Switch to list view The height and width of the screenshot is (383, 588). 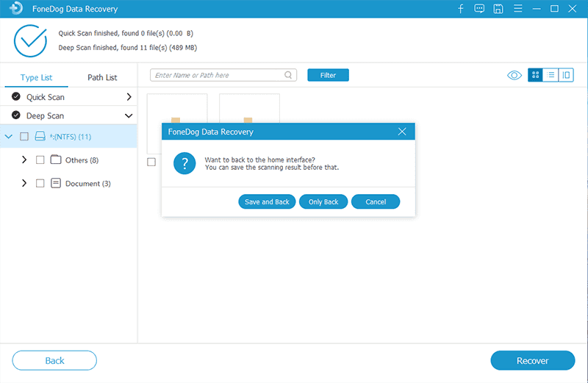click(x=551, y=75)
